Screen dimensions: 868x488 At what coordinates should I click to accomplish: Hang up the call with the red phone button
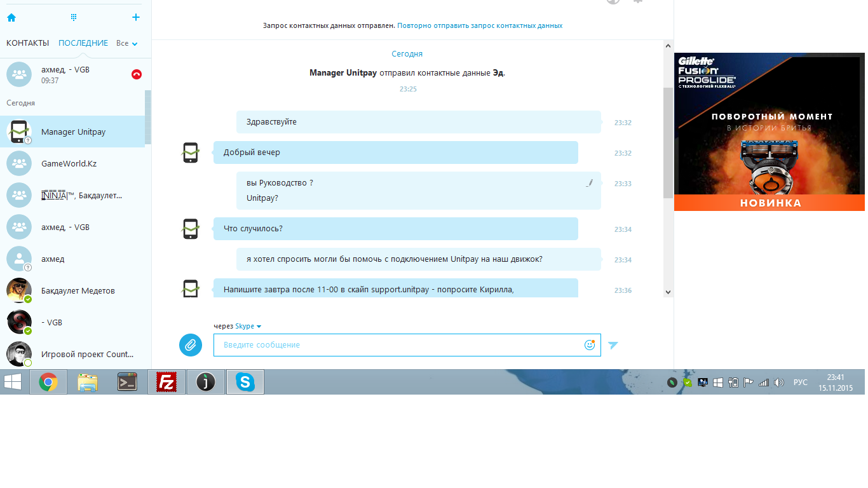click(x=137, y=74)
